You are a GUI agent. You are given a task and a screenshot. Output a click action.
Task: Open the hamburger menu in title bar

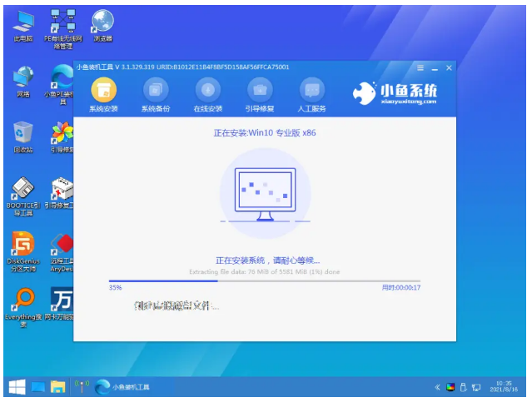420,68
